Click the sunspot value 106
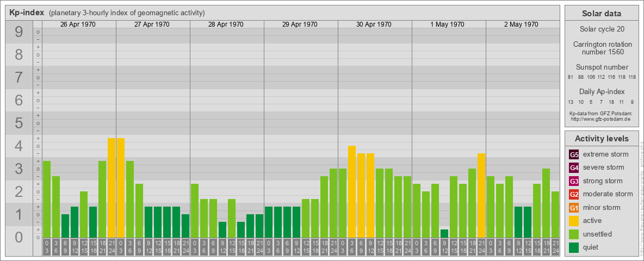 [x=591, y=78]
